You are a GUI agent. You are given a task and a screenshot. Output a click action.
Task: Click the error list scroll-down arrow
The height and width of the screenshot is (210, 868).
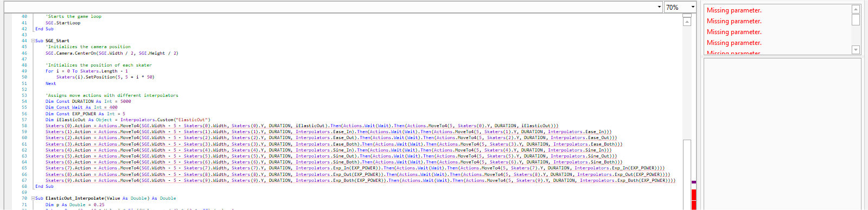pyautogui.click(x=856, y=50)
